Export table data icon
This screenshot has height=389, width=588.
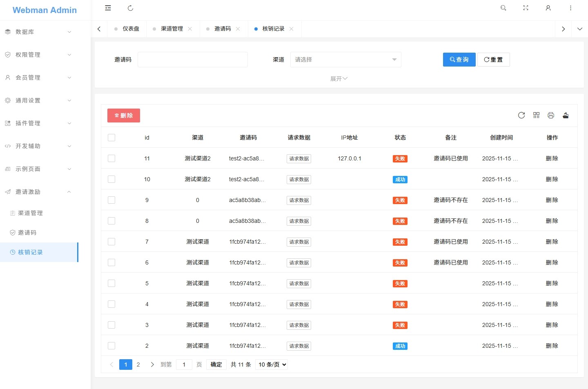(566, 116)
